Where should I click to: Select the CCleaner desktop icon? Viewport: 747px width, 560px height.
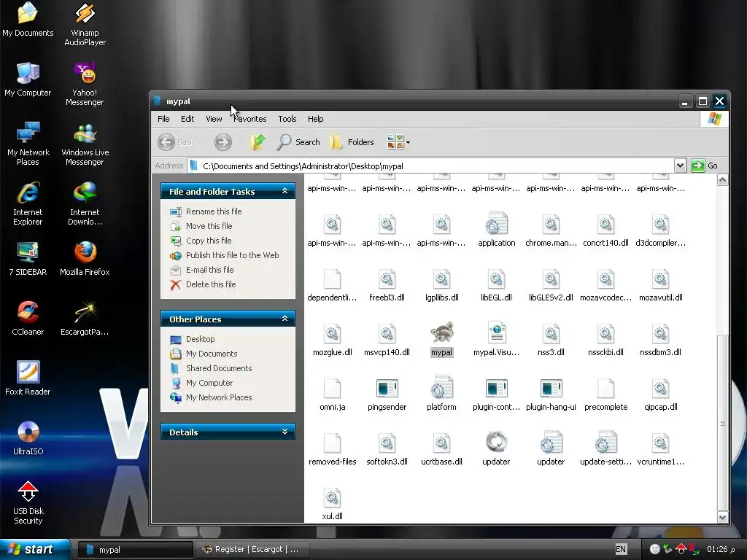tap(28, 318)
